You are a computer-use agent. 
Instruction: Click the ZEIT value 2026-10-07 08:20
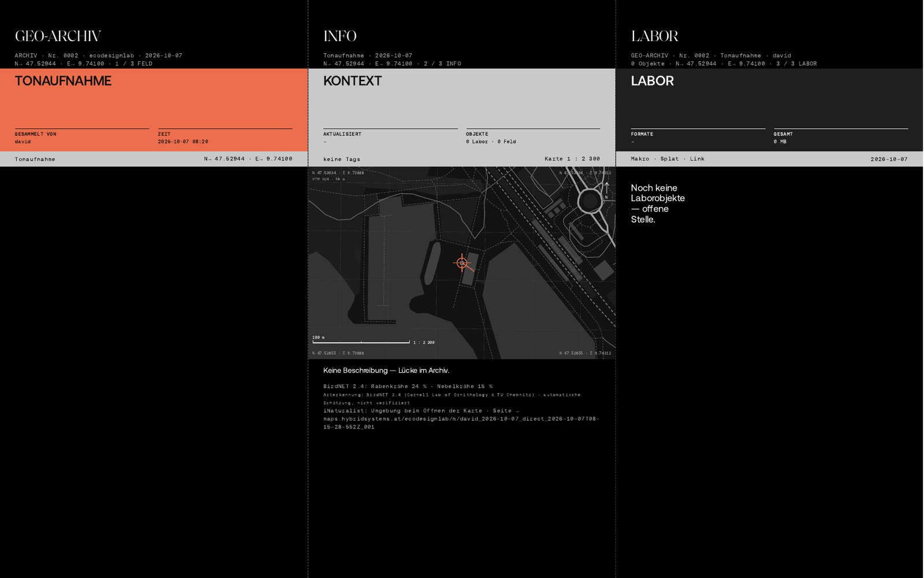183,142
